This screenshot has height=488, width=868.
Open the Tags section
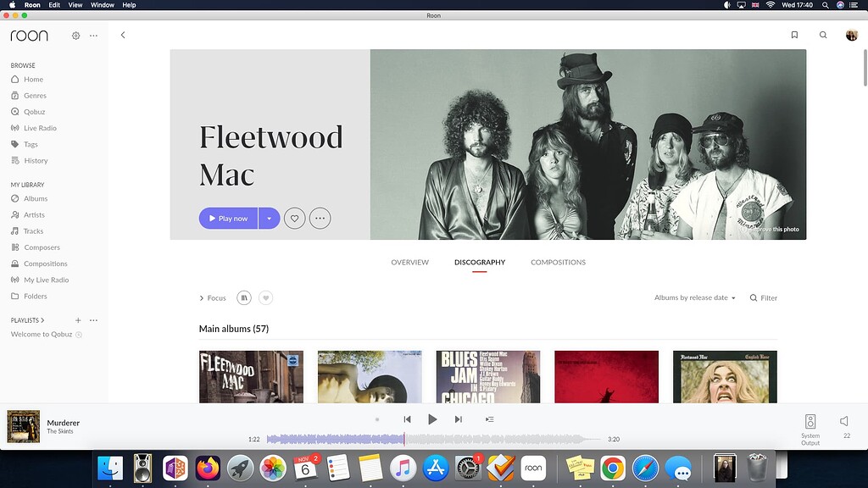pos(30,144)
